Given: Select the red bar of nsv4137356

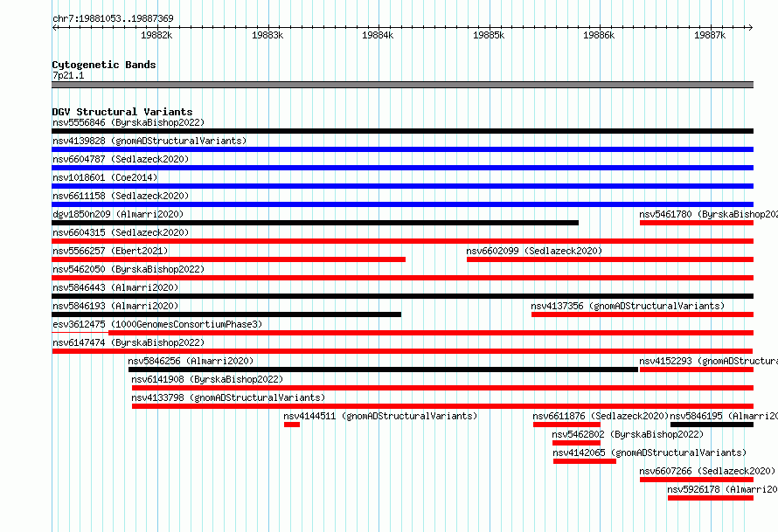Looking at the screenshot, I should pyautogui.click(x=643, y=314).
